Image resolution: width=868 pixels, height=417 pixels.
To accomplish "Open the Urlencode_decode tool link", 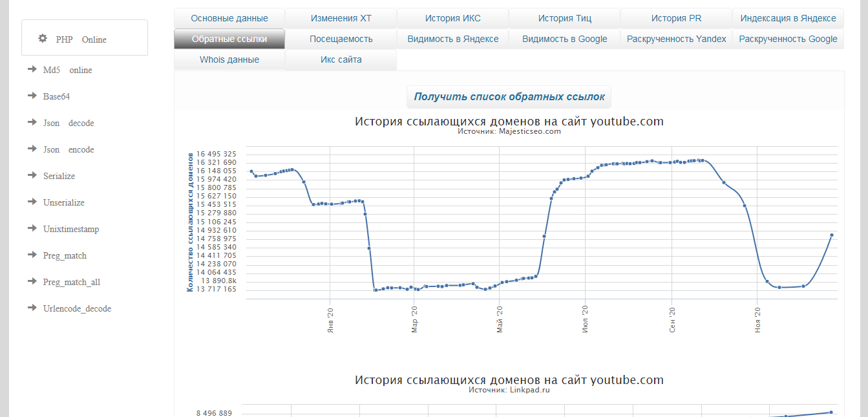I will coord(77,308).
